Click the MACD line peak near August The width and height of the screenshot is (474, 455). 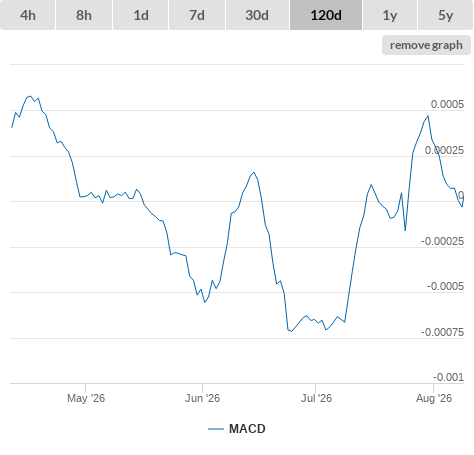coord(428,116)
